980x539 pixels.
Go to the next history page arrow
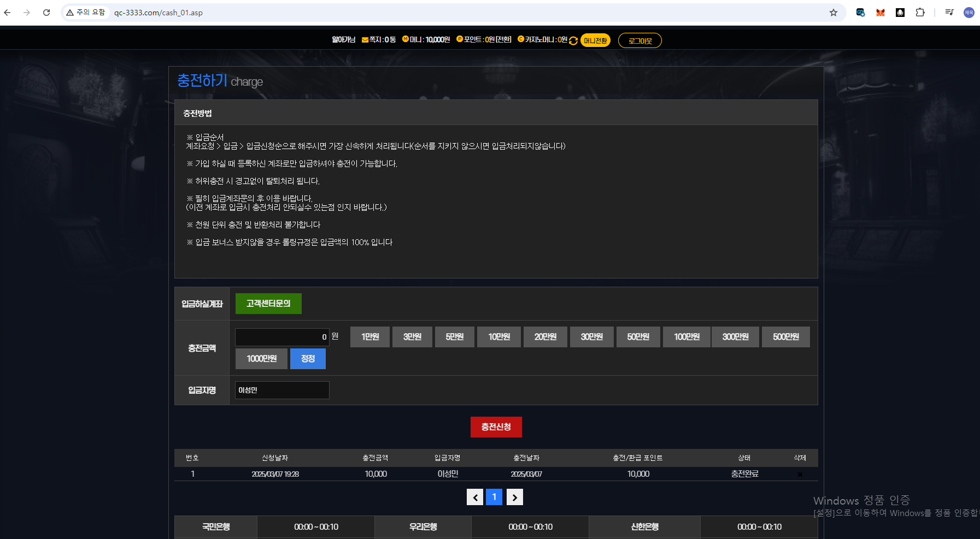[x=514, y=497]
